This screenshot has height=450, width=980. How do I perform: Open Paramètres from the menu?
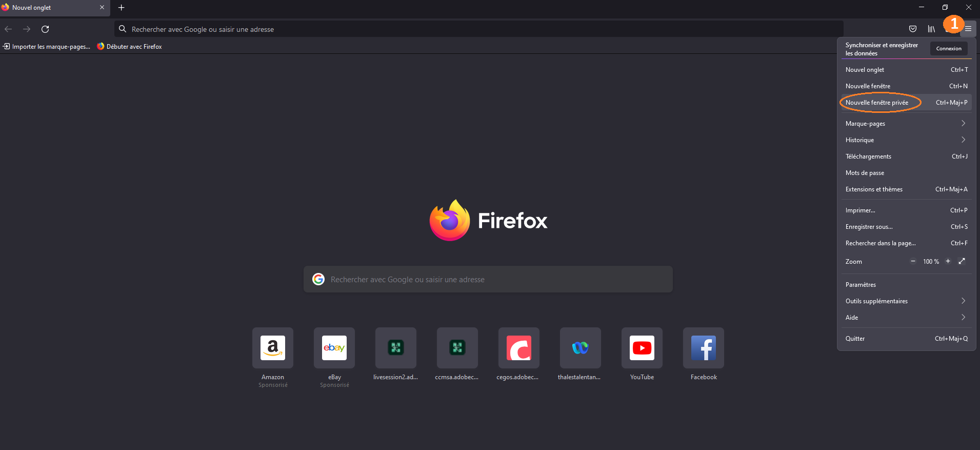tap(906, 285)
